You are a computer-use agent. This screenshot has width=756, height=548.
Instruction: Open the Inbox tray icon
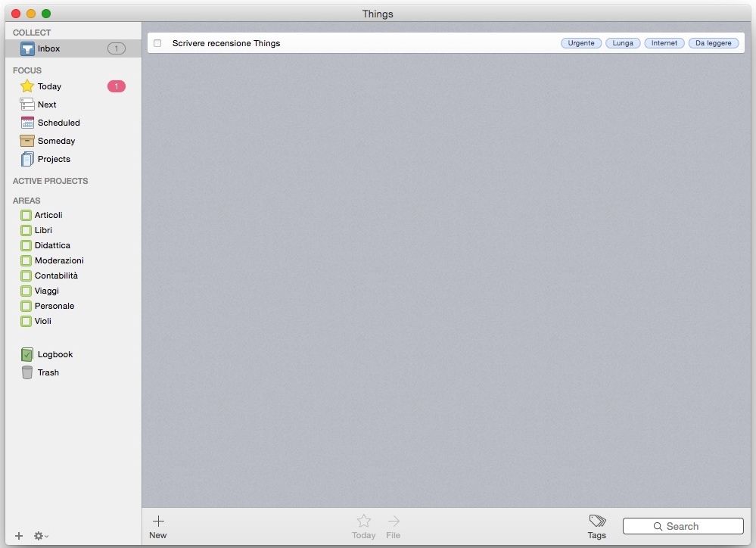point(27,48)
